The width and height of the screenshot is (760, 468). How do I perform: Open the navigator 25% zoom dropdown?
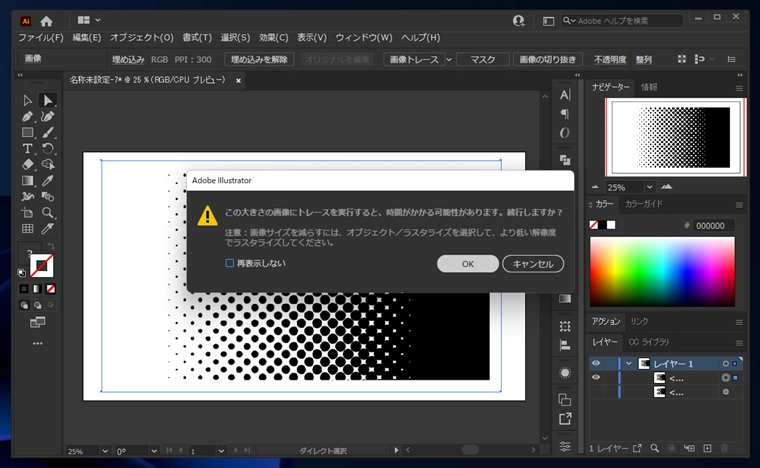pyautogui.click(x=649, y=187)
